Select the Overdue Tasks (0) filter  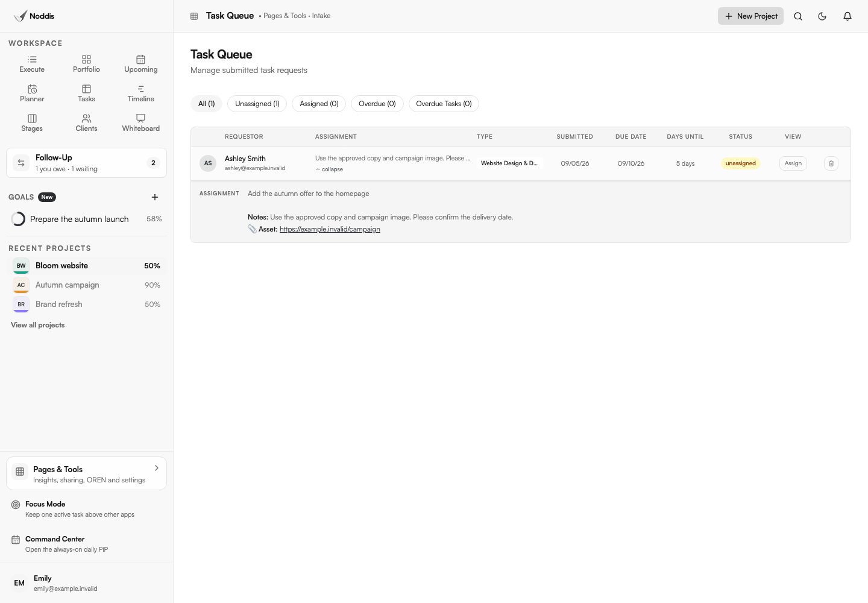(444, 104)
